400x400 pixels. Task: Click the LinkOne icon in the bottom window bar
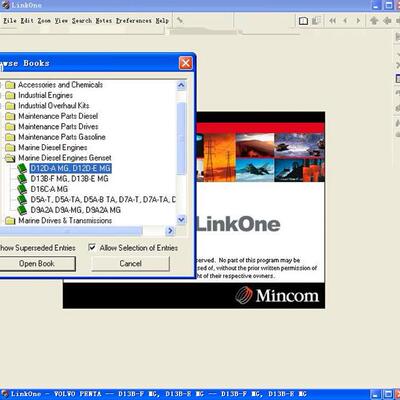coord(5,394)
